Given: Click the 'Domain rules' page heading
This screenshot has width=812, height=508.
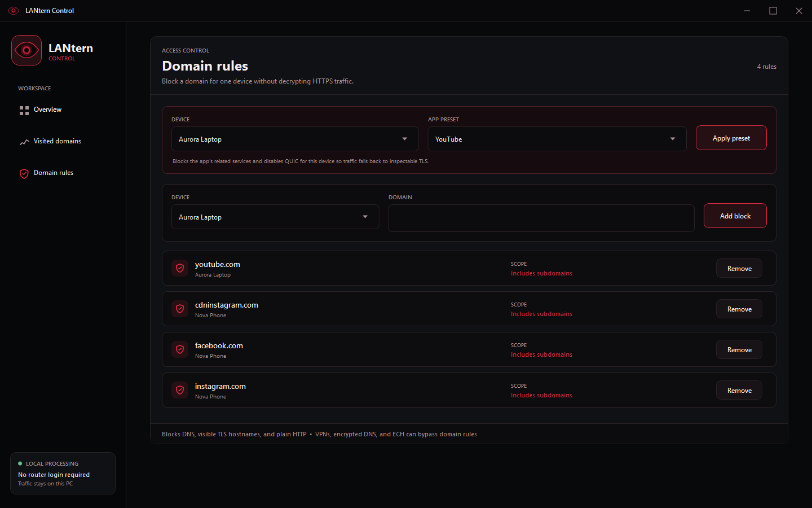Looking at the screenshot, I should click(x=205, y=66).
